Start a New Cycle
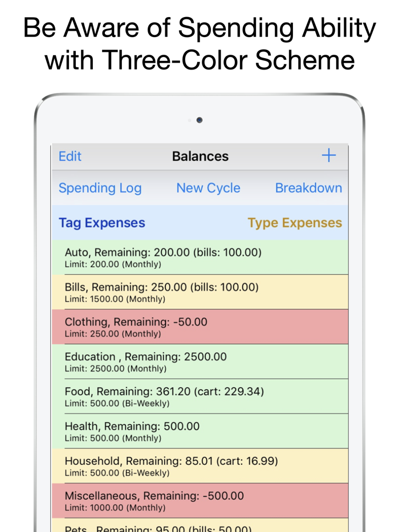Screen dimensions: 399x532 [208, 188]
